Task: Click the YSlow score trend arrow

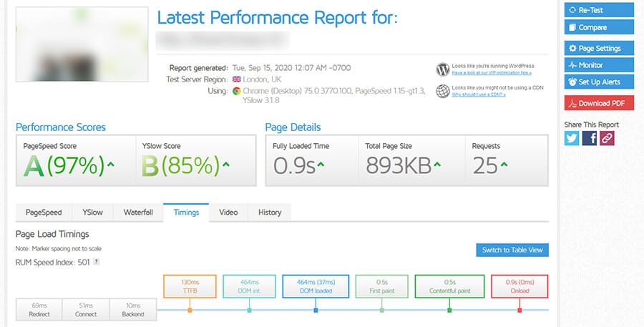Action: point(225,165)
